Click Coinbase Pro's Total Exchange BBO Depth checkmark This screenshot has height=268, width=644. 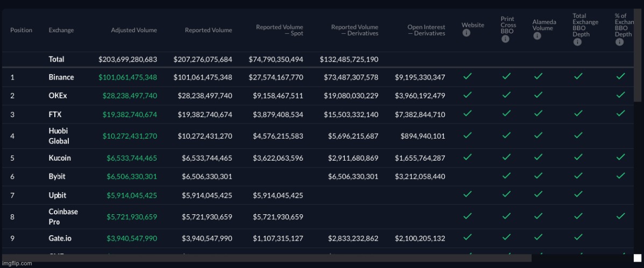[578, 216]
